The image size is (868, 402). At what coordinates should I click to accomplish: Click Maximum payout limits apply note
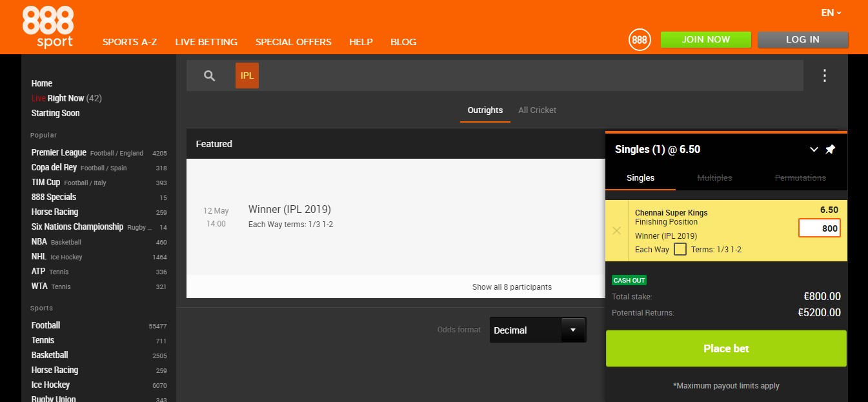[x=726, y=386]
